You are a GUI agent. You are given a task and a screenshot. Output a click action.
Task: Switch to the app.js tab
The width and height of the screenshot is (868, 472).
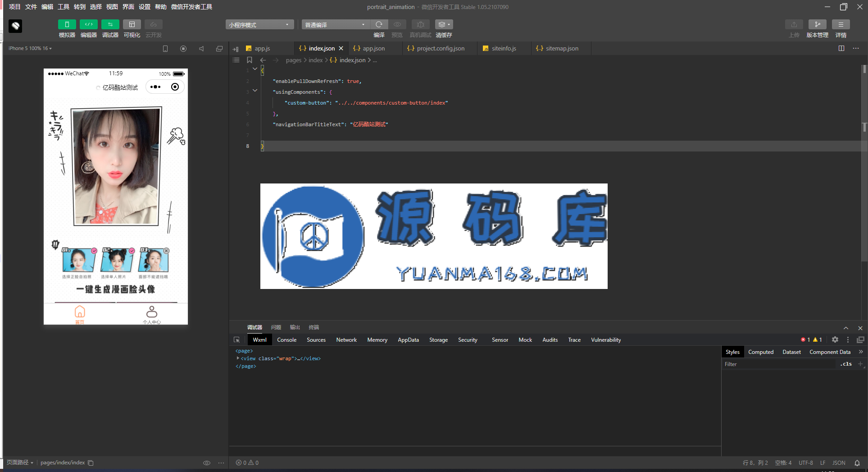point(262,48)
